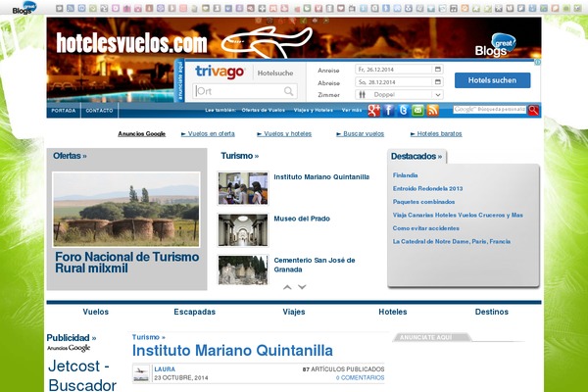Open the Jetcost - Buscador ad
This screenshot has height=392, width=588.
[82, 375]
